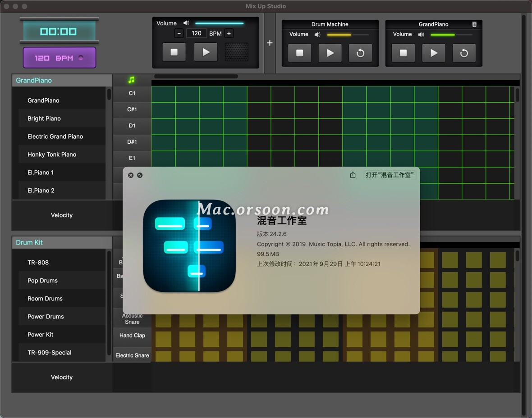This screenshot has width=532, height=418.
Task: Add a new track with the plus icon
Action: coord(270,43)
